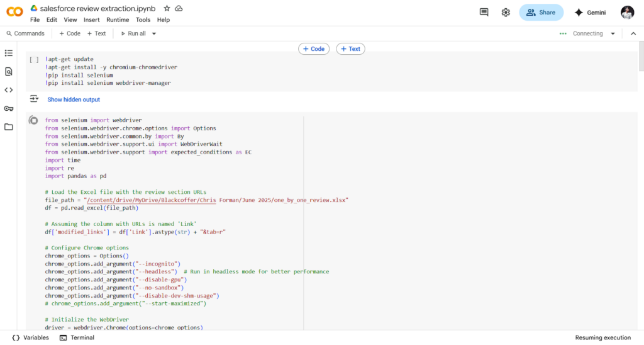The height and width of the screenshot is (345, 644).
Task: Open the Table of contents sidebar icon
Action: 9,54
